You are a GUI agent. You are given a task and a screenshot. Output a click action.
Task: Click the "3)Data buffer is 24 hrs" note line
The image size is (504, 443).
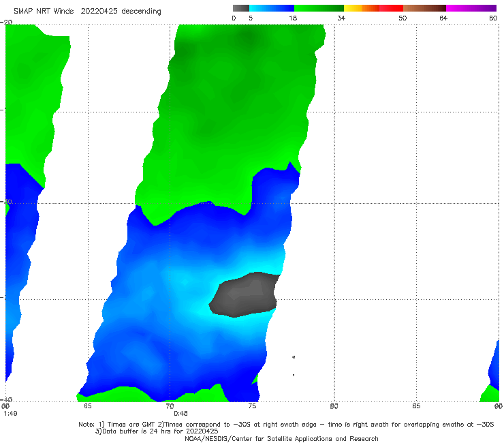[x=157, y=431]
